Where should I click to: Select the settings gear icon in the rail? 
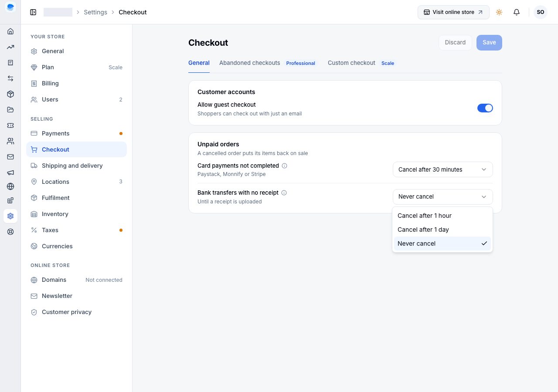pos(10,216)
